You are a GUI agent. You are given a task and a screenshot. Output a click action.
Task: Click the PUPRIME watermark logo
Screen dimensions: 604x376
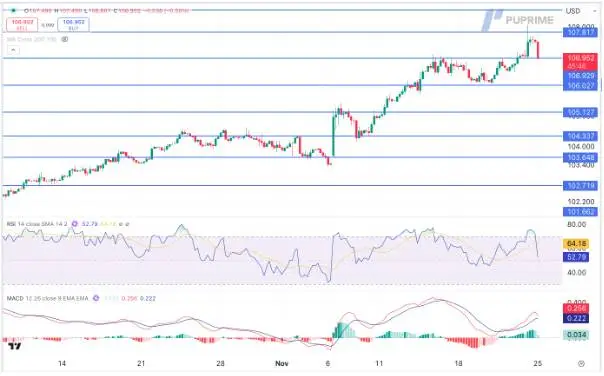click(x=517, y=20)
